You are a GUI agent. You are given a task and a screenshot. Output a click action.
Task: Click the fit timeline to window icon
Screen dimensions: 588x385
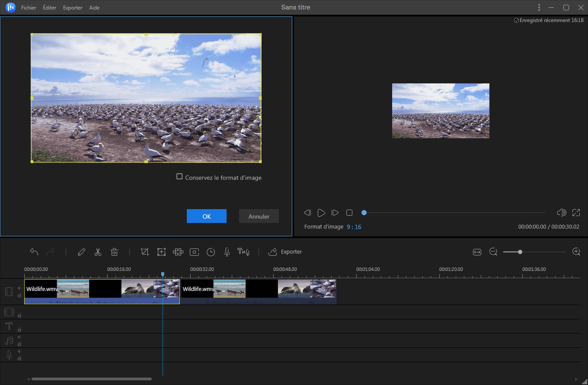(x=477, y=252)
